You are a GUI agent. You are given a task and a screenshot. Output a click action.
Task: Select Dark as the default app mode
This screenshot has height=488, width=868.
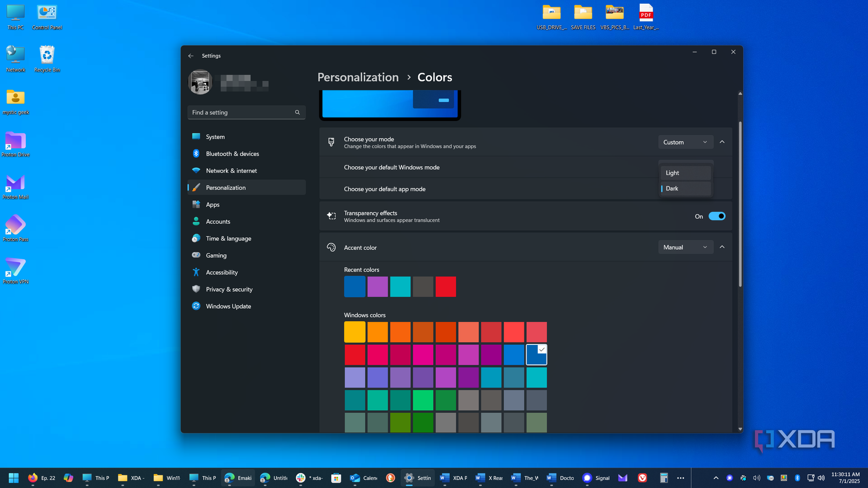(685, 188)
